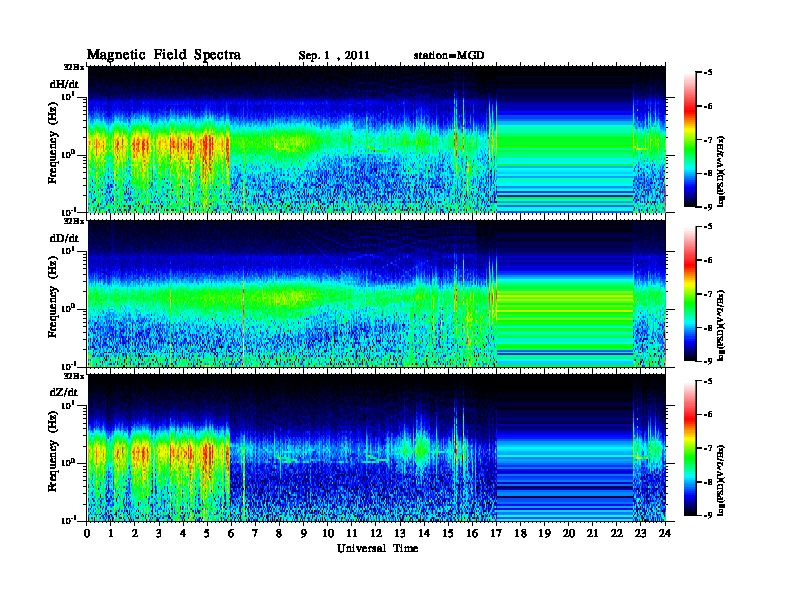Click the hour "11" tick label
This screenshot has width=792, height=612.
point(352,533)
